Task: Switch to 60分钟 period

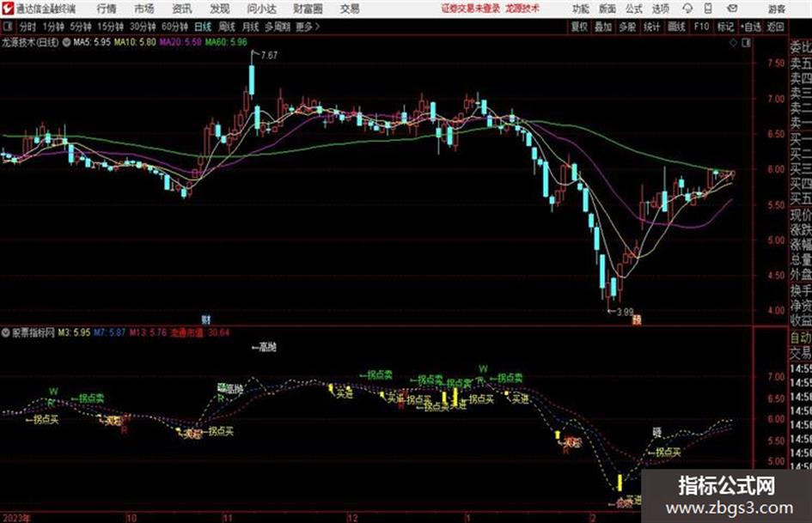Action: point(174,27)
